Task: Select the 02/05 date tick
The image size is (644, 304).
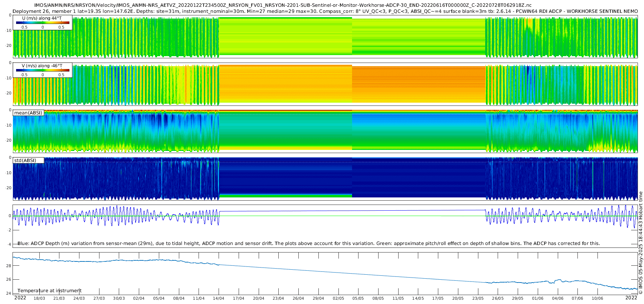Action: [x=338, y=298]
